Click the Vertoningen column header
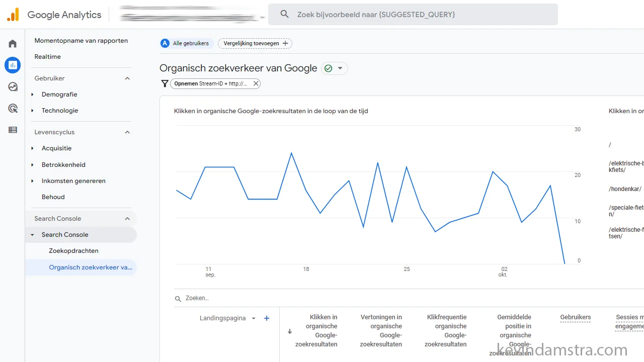 pyautogui.click(x=381, y=331)
